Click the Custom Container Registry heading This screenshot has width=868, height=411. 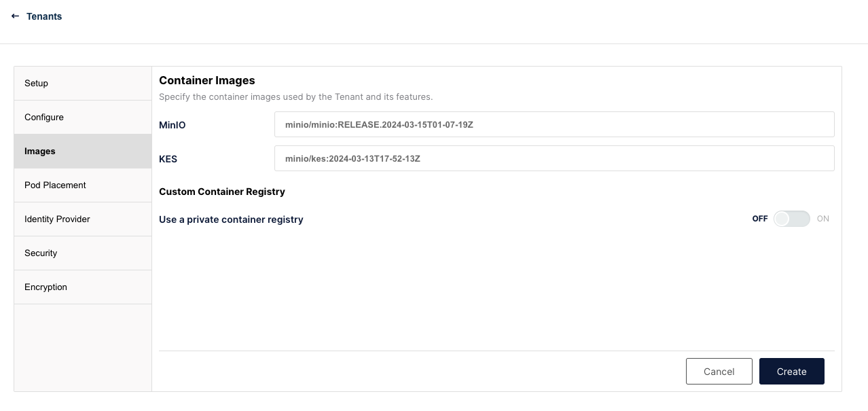point(222,192)
